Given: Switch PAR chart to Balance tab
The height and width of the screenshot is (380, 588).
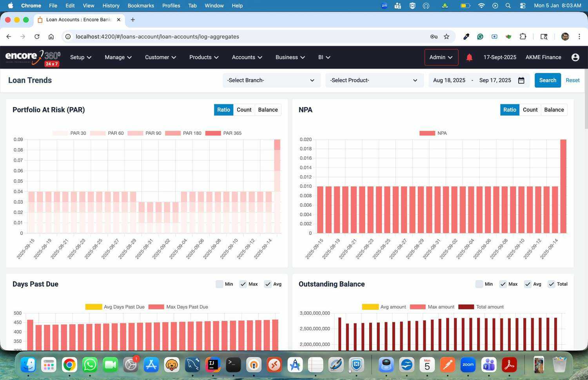Looking at the screenshot, I should point(268,110).
